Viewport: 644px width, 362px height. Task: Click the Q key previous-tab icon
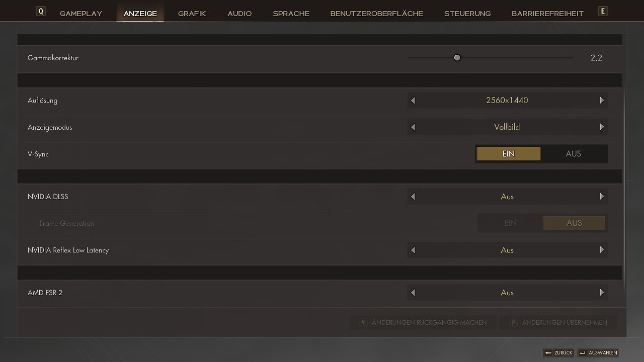tap(41, 11)
